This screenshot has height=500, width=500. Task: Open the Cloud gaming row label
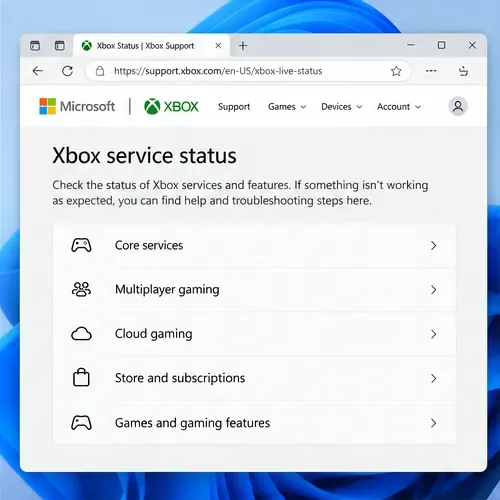pyautogui.click(x=153, y=334)
